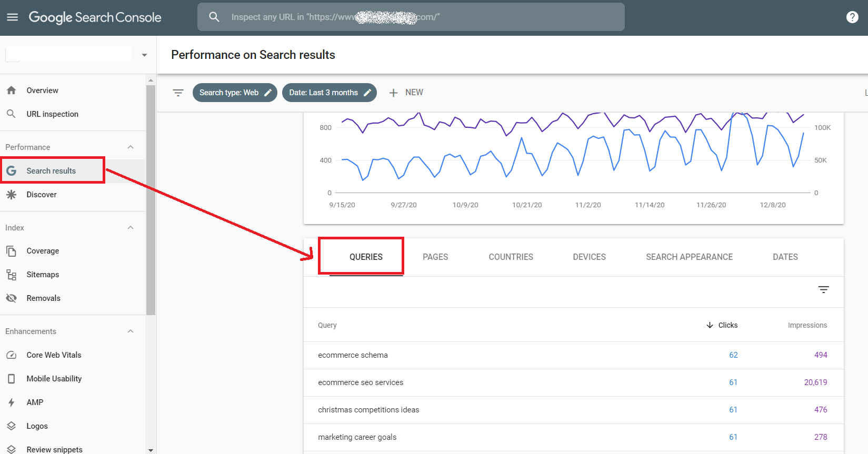The height and width of the screenshot is (454, 868).
Task: Sort by Clicks column header
Action: pos(728,325)
